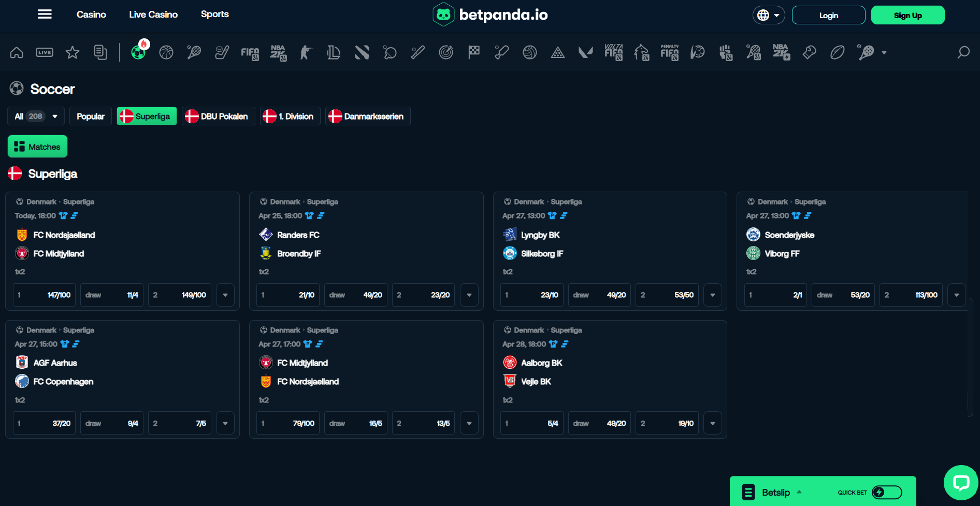980x506 pixels.
Task: Click the Sign Up button
Action: (x=908, y=16)
